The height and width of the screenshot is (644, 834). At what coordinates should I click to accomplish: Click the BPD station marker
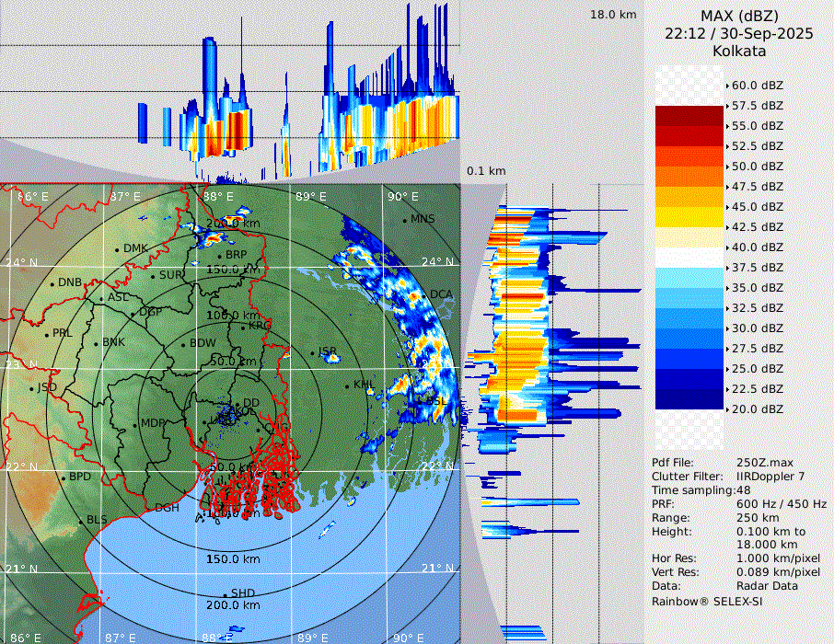64,478
